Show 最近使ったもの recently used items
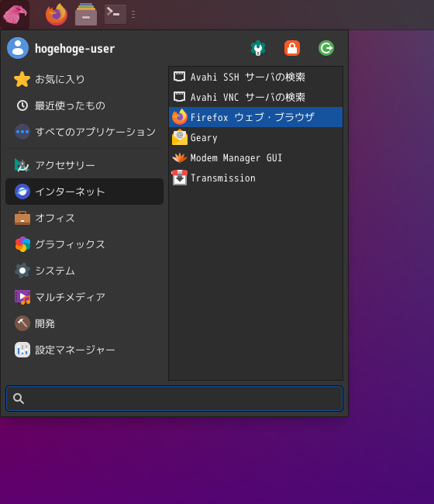 click(84, 105)
